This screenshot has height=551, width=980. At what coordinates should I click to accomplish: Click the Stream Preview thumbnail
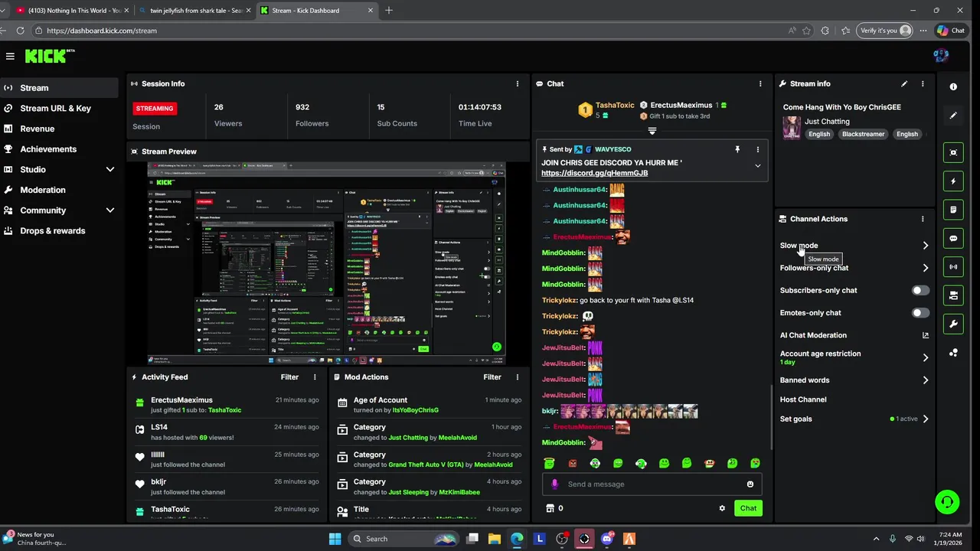[x=327, y=263]
